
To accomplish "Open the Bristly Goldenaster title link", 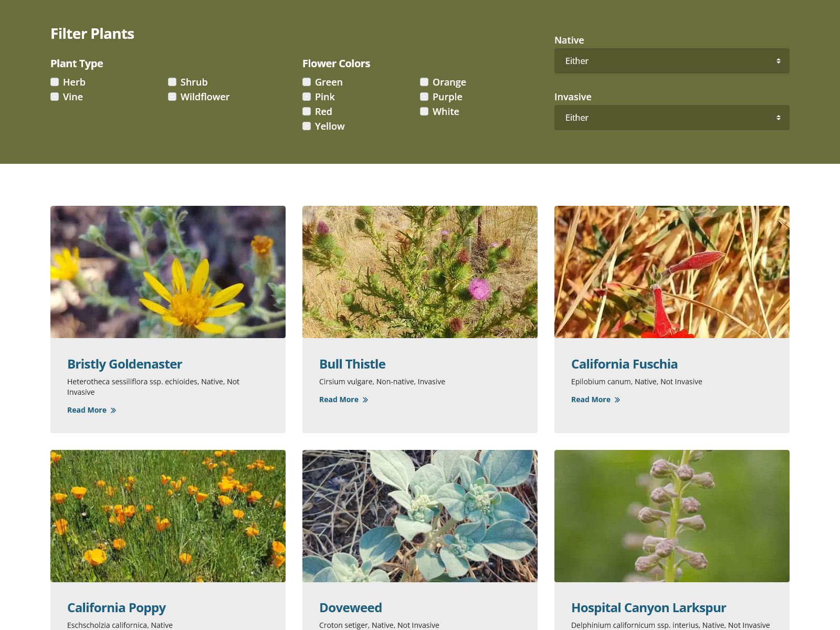I will (124, 364).
